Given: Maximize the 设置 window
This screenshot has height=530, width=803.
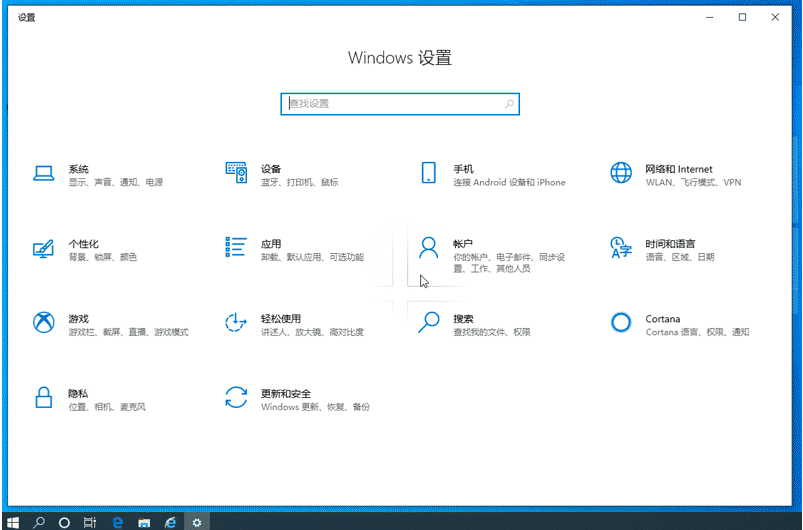Looking at the screenshot, I should click(742, 17).
